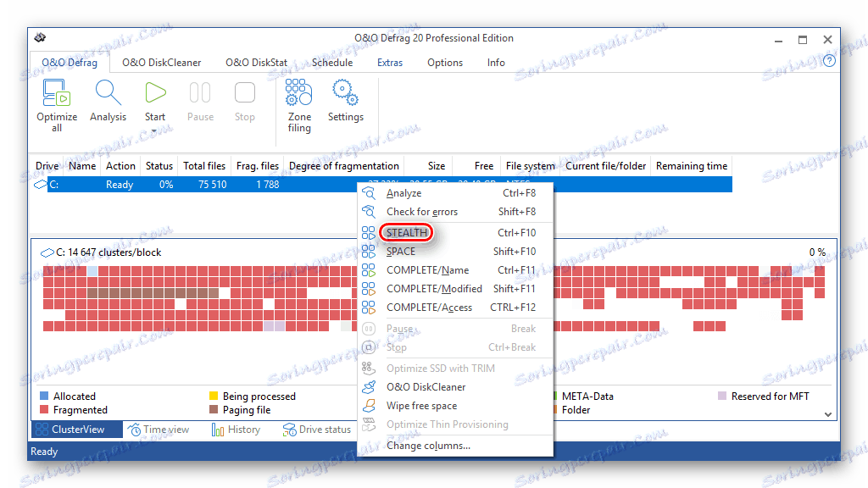
Task: Choose Wipe free space entry
Action: point(455,406)
